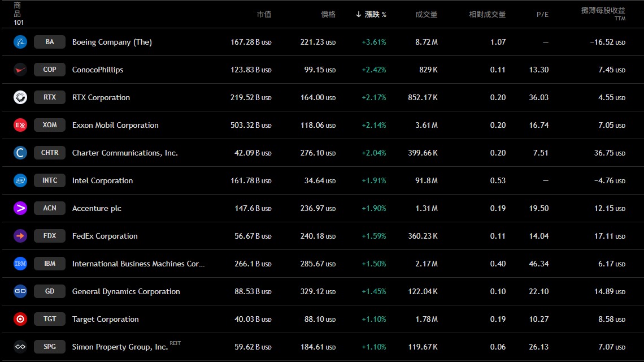This screenshot has height=362, width=644.
Task: Sort by the 漲跌 % column header
Action: point(371,14)
